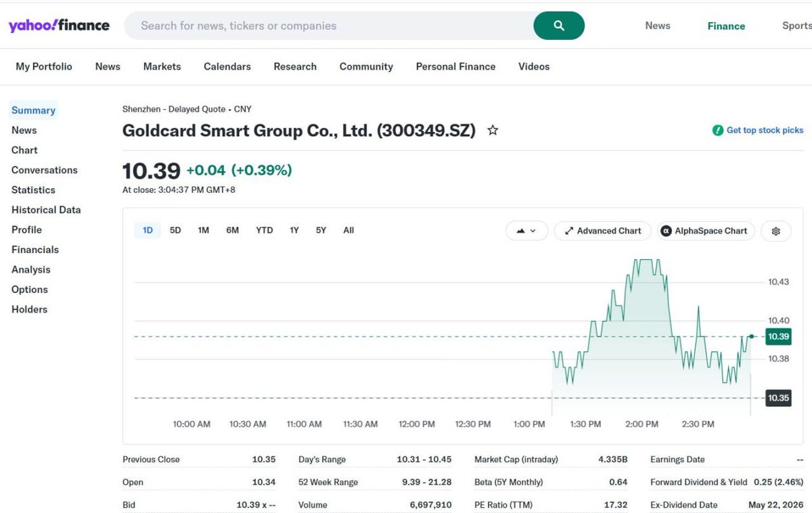Open the Markets menu
Viewport: 812px width, 513px height.
click(x=162, y=66)
